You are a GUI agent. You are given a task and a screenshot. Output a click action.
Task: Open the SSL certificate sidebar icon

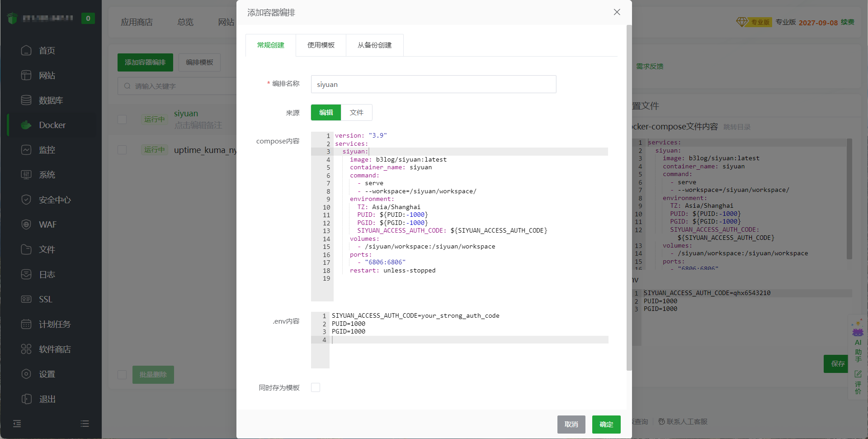pos(26,299)
